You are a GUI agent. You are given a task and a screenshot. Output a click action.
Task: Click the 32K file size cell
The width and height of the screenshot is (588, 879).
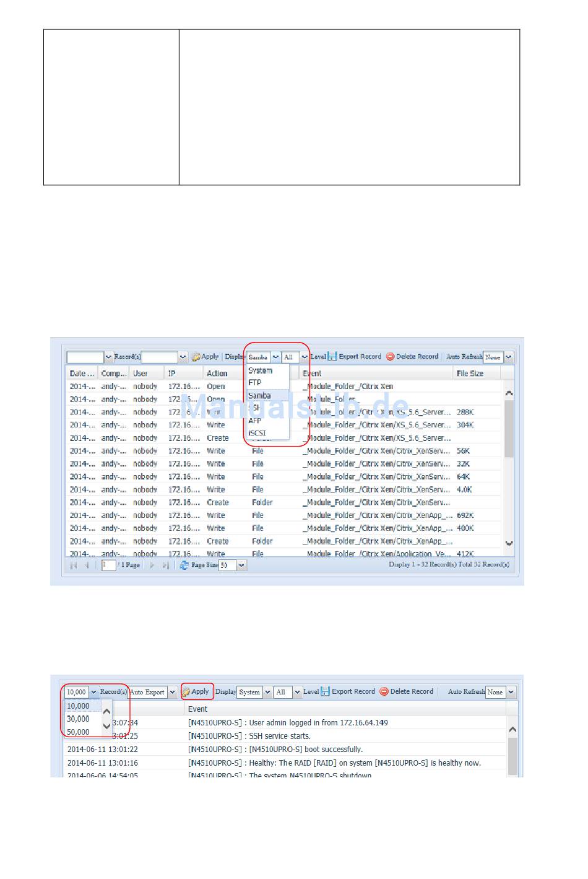(464, 464)
